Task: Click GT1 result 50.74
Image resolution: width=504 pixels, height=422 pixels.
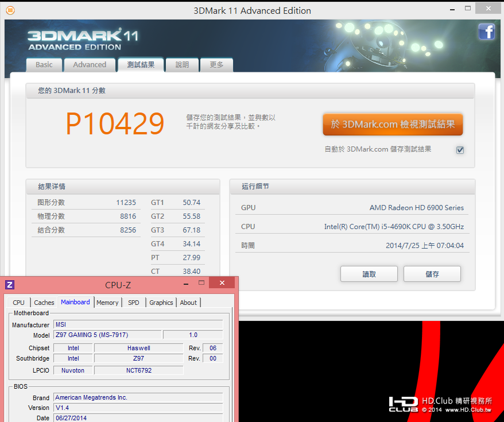Action: pos(192,203)
